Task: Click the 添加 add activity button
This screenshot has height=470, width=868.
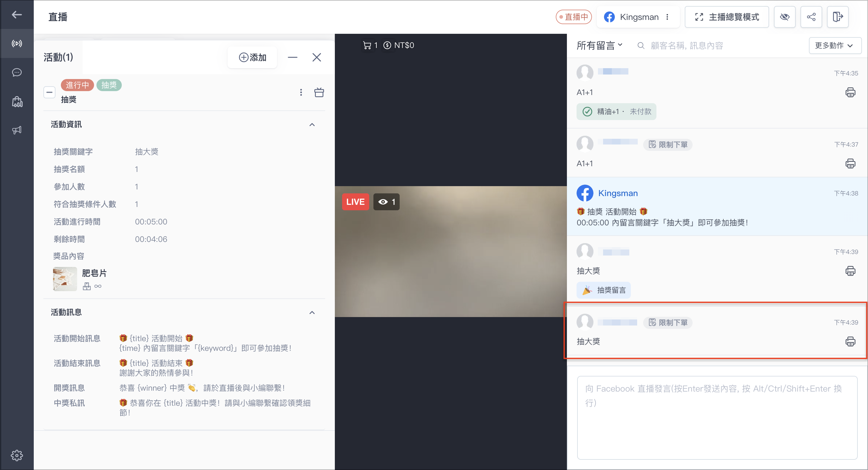Action: coord(252,57)
